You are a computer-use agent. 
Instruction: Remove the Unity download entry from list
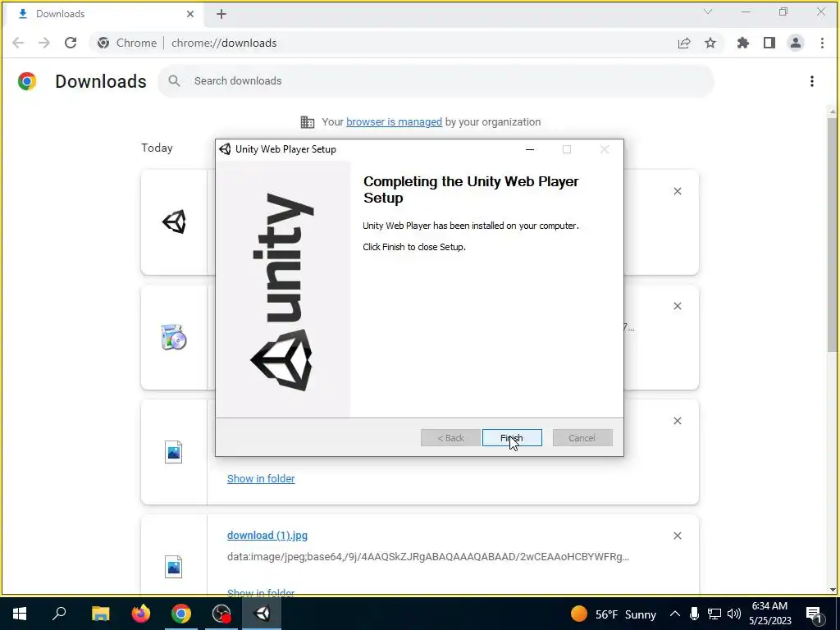677,191
